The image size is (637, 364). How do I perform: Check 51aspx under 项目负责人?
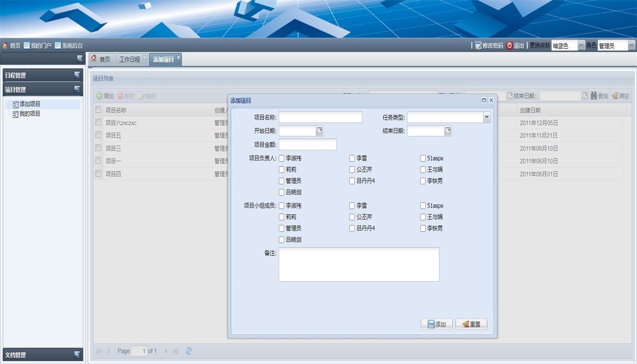point(423,158)
